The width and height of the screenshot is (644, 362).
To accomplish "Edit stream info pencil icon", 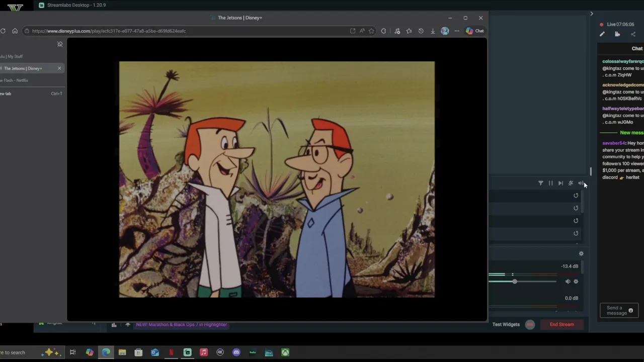I will pos(602,34).
